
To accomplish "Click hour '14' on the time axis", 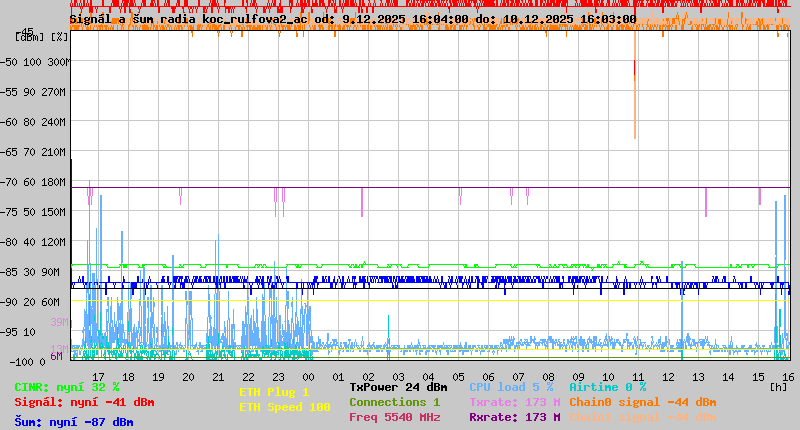I will [728, 377].
